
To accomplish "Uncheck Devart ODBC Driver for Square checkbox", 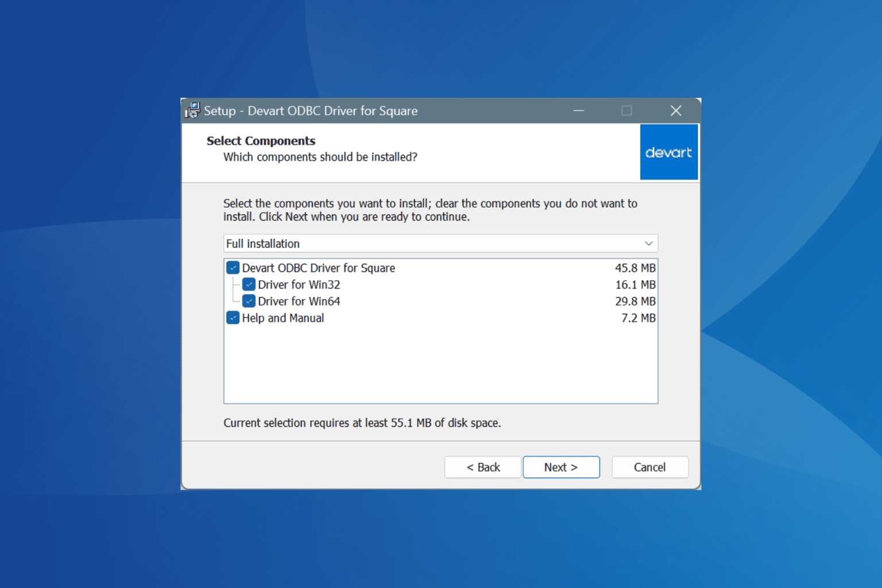I will click(233, 268).
